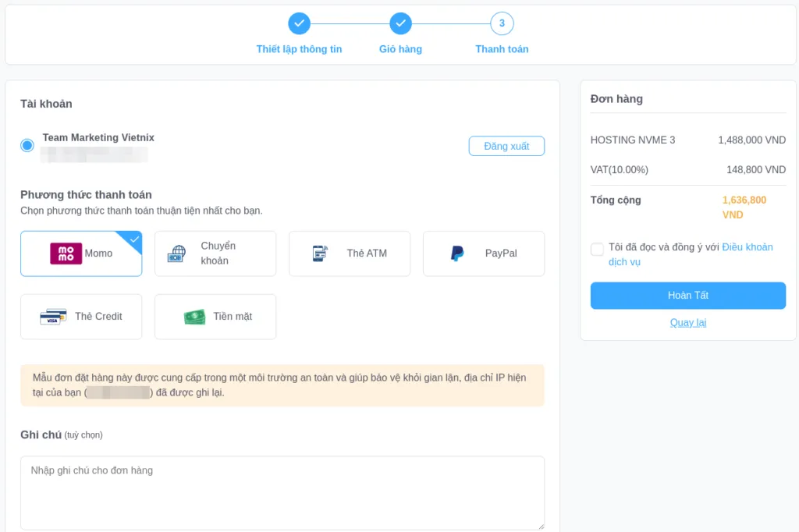Click into the order note text area
The image size is (799, 532).
point(282,492)
